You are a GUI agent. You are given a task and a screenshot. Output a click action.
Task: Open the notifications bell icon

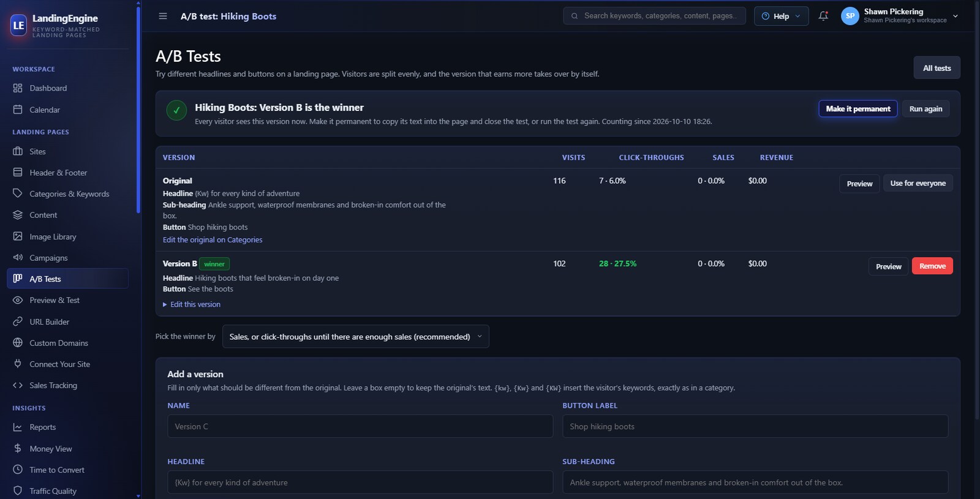[x=823, y=16]
